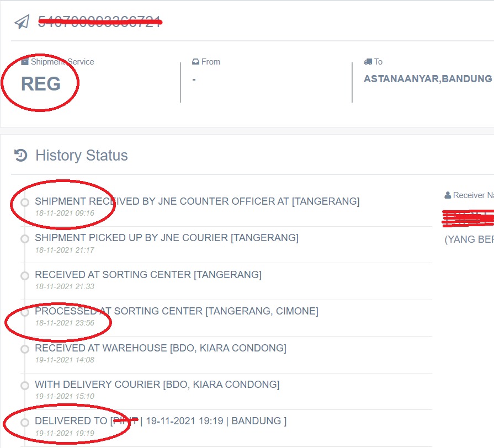Click the DELIVERED TO status entry
Screen dimensions: 494x448
click(161, 421)
